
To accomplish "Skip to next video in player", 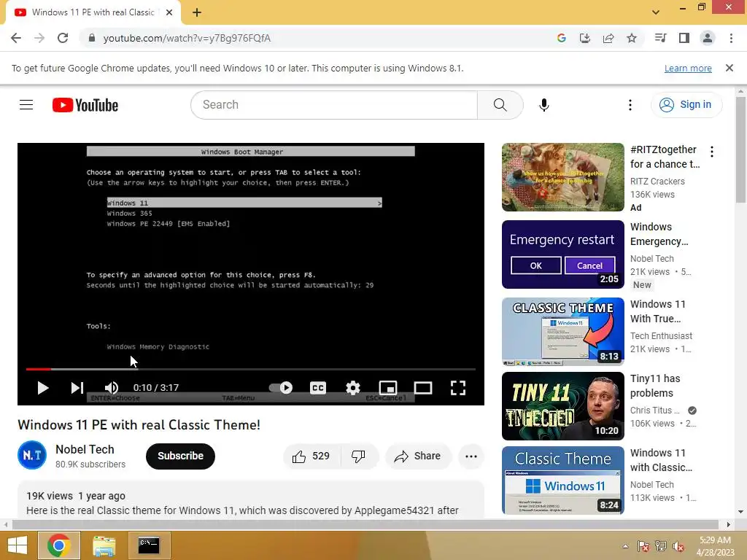I will [77, 388].
